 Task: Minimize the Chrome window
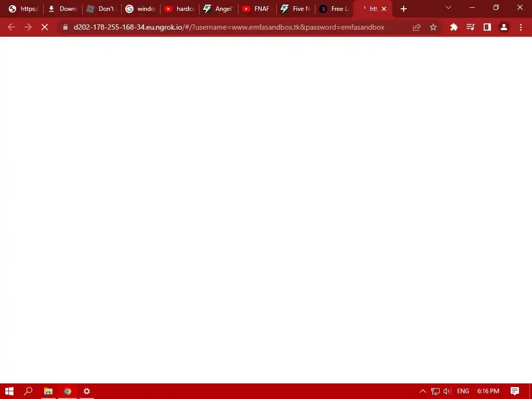coord(472,7)
